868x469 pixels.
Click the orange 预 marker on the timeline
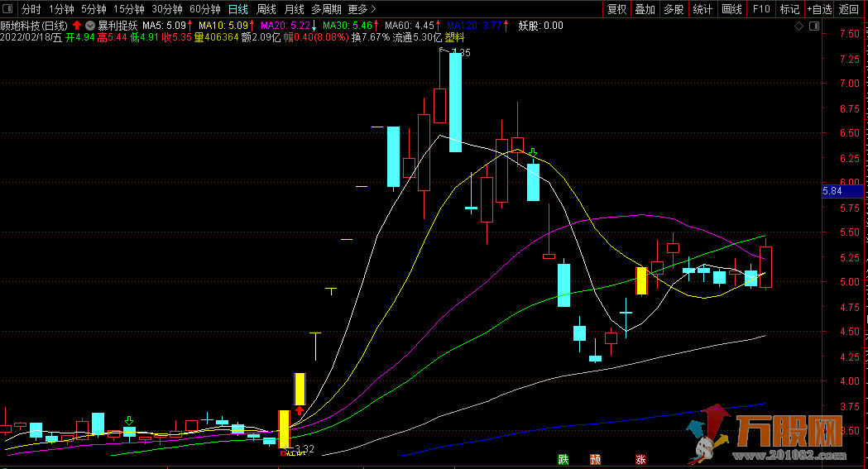pyautogui.click(x=595, y=460)
